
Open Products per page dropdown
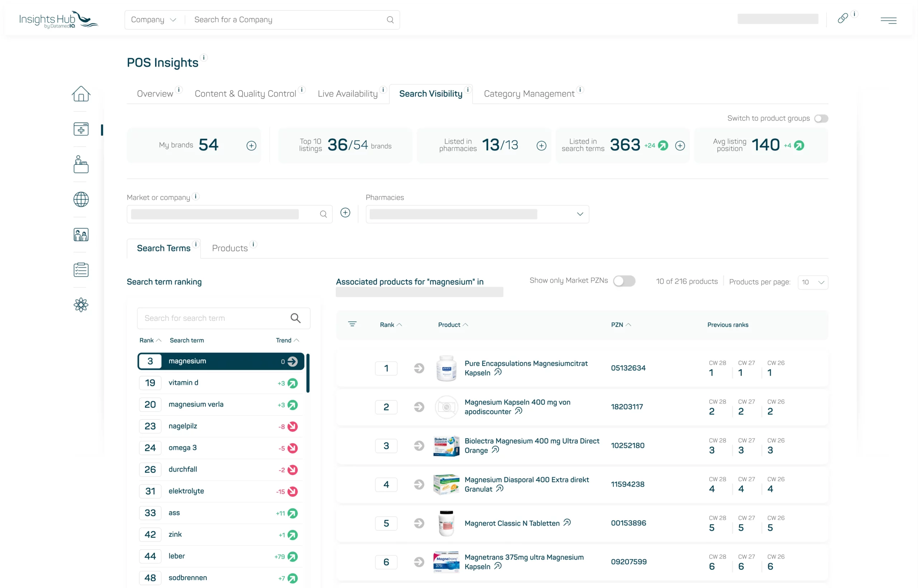pos(813,282)
